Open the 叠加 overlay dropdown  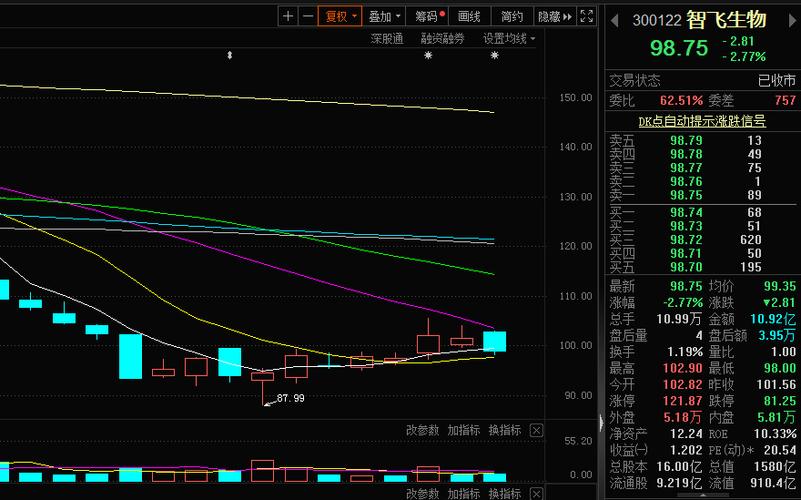pyautogui.click(x=384, y=16)
